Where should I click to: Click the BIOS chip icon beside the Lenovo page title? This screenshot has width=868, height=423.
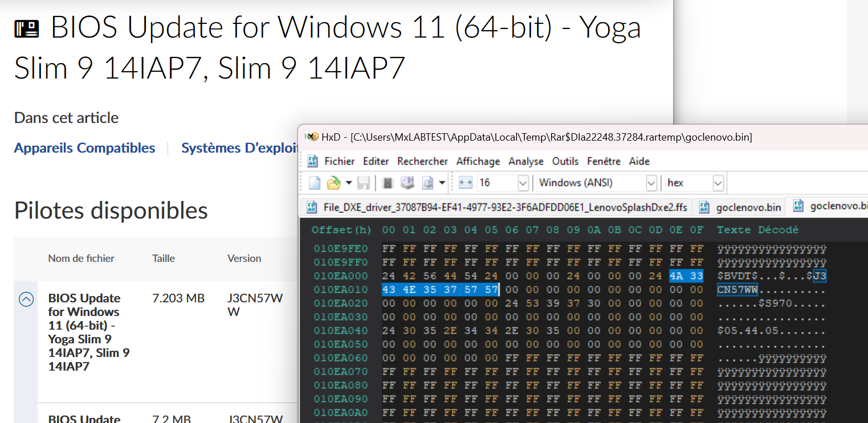coord(27,28)
